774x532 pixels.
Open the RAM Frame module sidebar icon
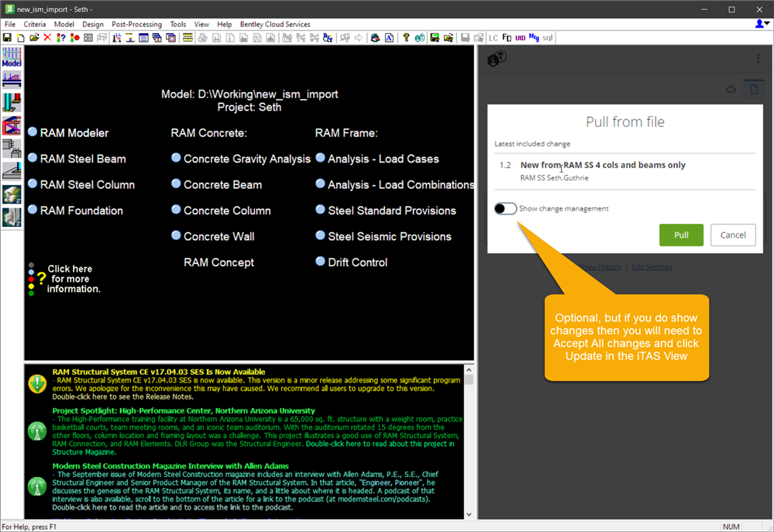(12, 125)
